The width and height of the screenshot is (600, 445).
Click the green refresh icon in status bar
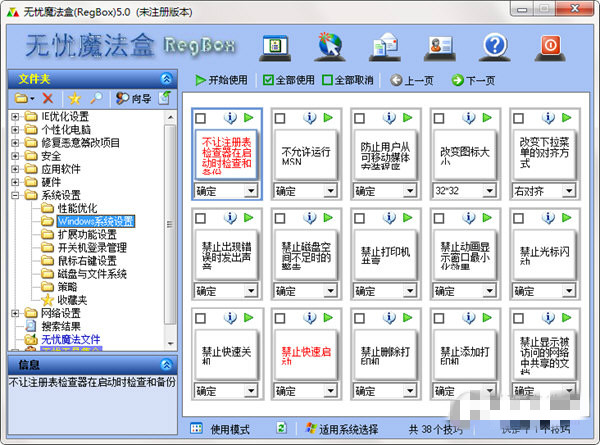(x=282, y=428)
